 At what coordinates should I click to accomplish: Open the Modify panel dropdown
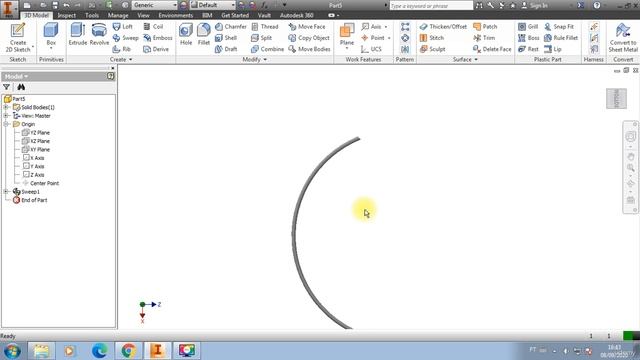254,60
